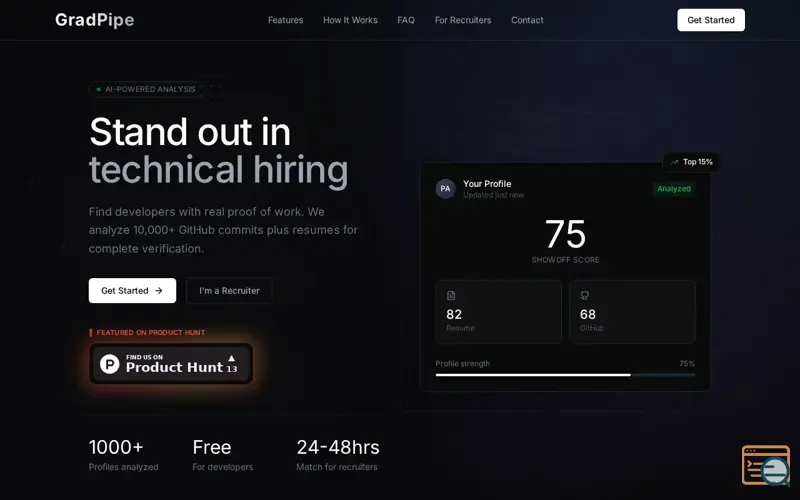This screenshot has width=800, height=500.
Task: Click the GitHub icon in score card
Action: 585,295
